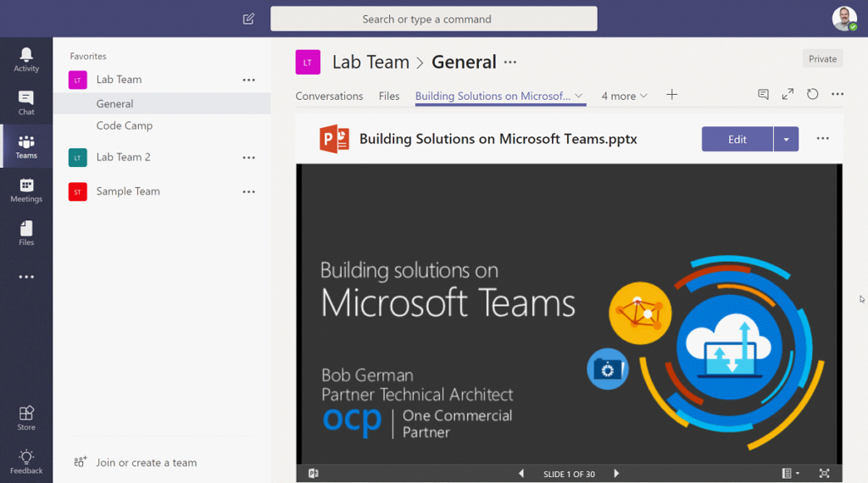868x483 pixels.
Task: Open the Building Solutions tab chevron
Action: [x=578, y=95]
